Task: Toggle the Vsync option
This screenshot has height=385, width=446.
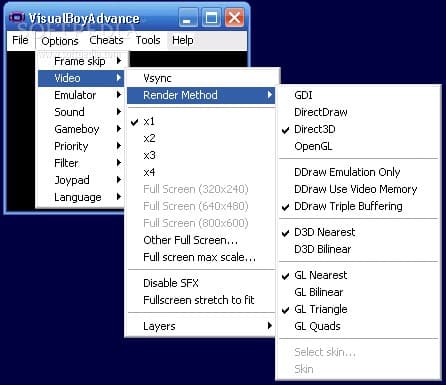Action: pyautogui.click(x=201, y=78)
